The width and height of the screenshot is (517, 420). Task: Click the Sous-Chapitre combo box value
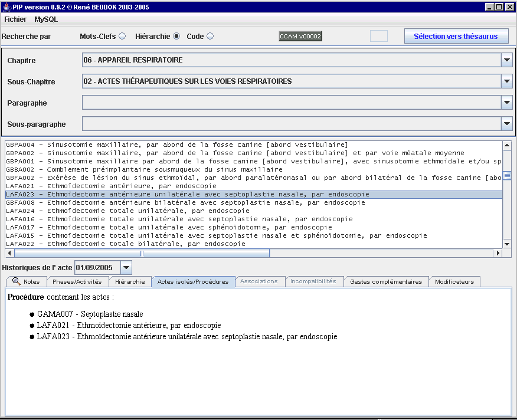click(292, 81)
